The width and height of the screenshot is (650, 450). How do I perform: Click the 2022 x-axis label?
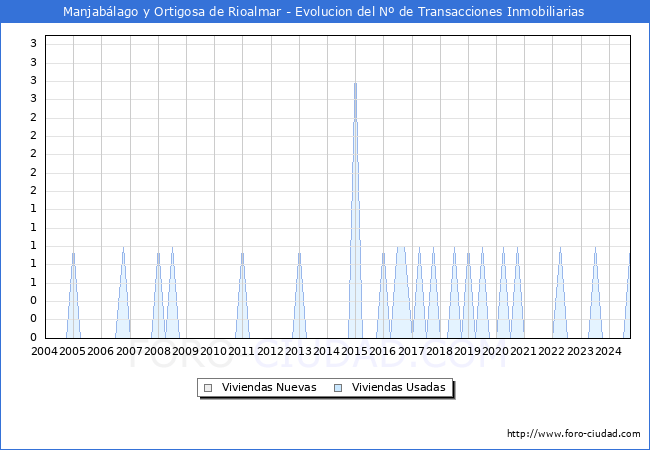coord(552,351)
